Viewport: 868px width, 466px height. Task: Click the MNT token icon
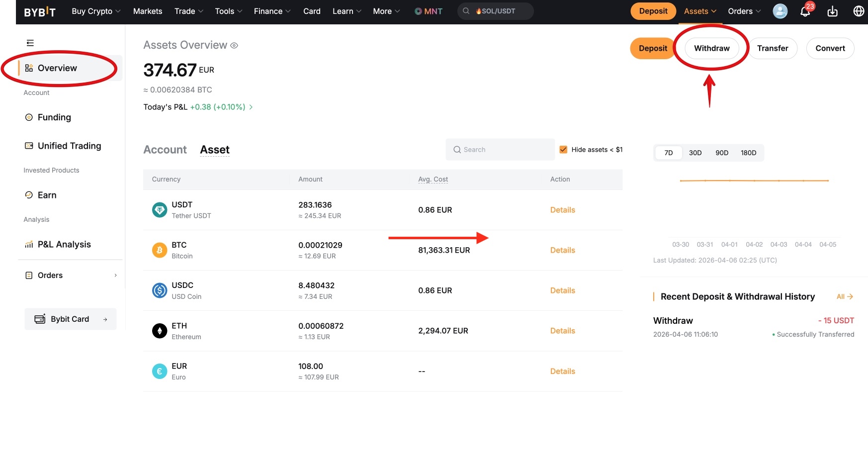click(418, 11)
